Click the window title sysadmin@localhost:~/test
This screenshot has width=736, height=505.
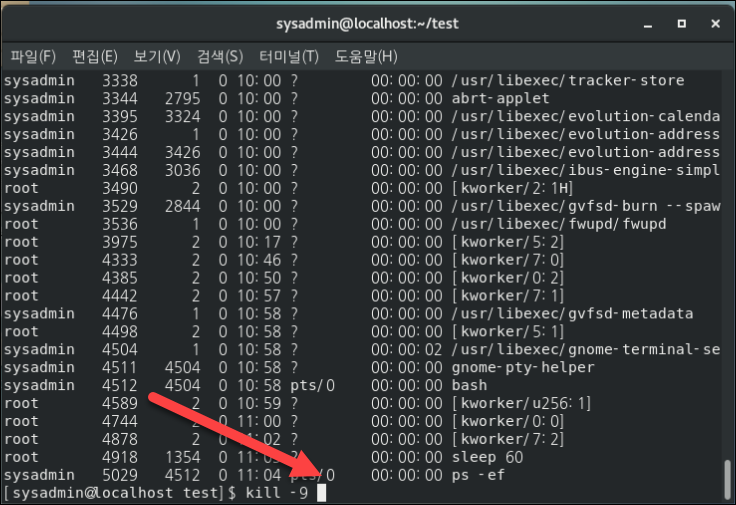pos(367,23)
